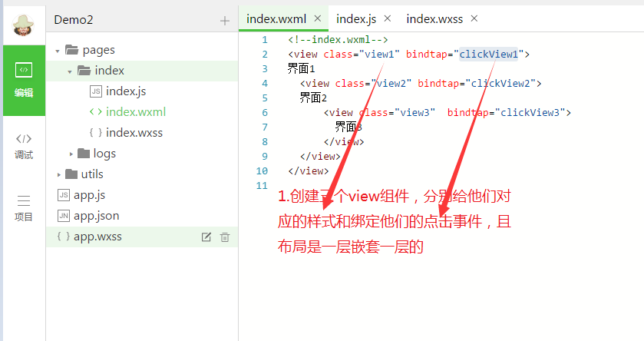Open the 调试 debug panel
Viewport: 644px width, 341px height.
pos(24,144)
